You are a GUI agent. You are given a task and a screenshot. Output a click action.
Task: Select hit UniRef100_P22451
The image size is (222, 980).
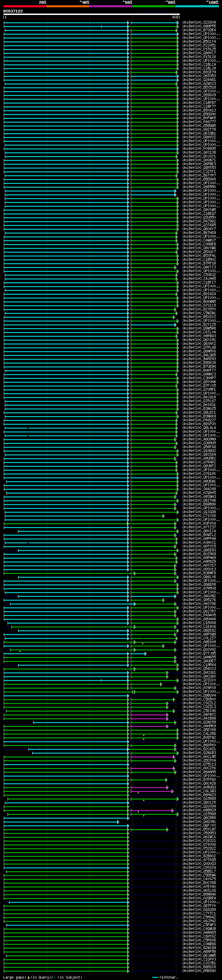point(199,45)
